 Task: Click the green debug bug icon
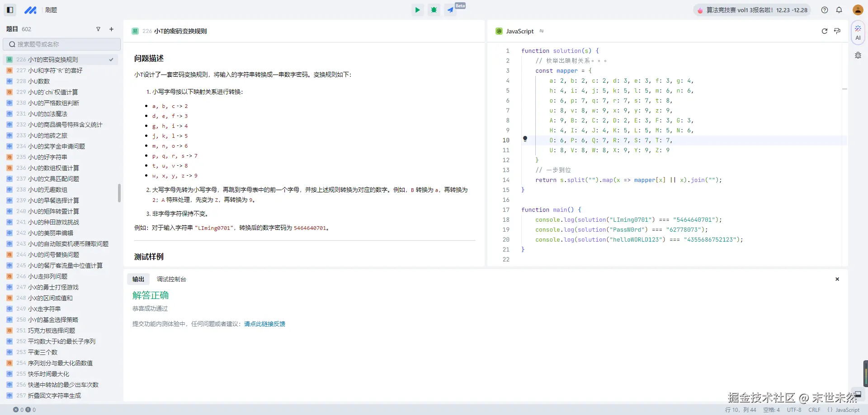tap(434, 10)
